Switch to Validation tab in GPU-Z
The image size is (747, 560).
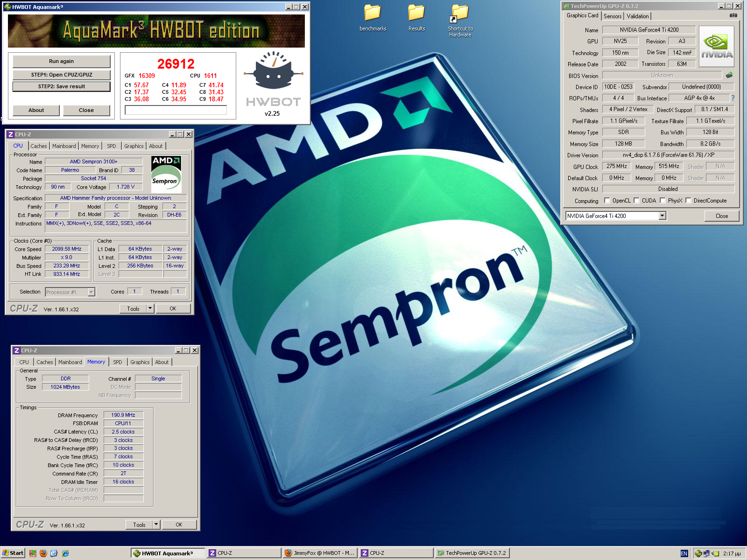[x=638, y=16]
